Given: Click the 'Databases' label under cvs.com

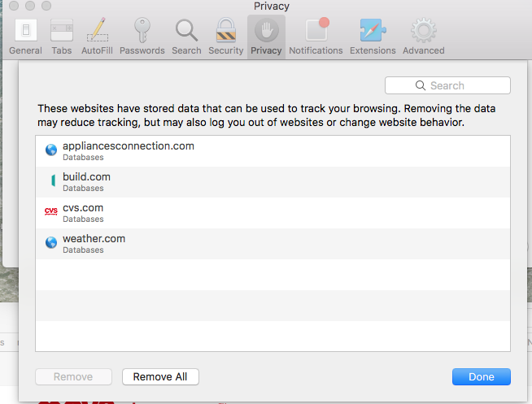Looking at the screenshot, I should click(83, 219).
